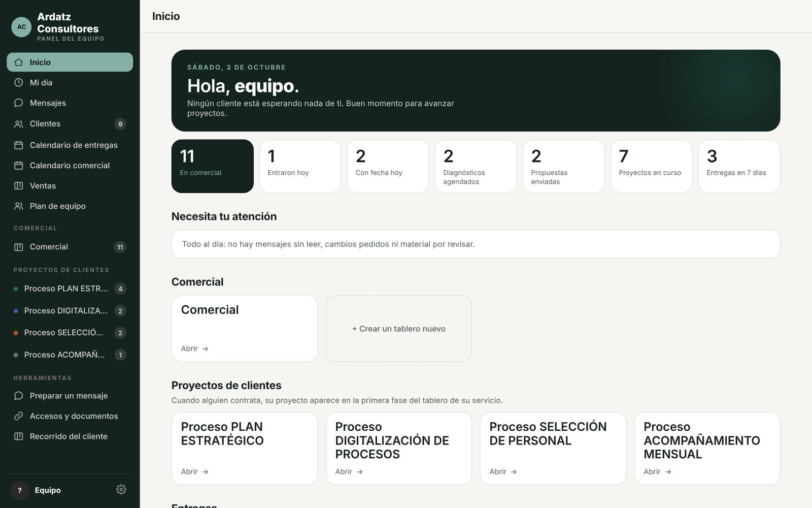
Task: Click Abrir on Proceso DIGITALIZACIÓN DE PROCESOS card
Action: (349, 471)
